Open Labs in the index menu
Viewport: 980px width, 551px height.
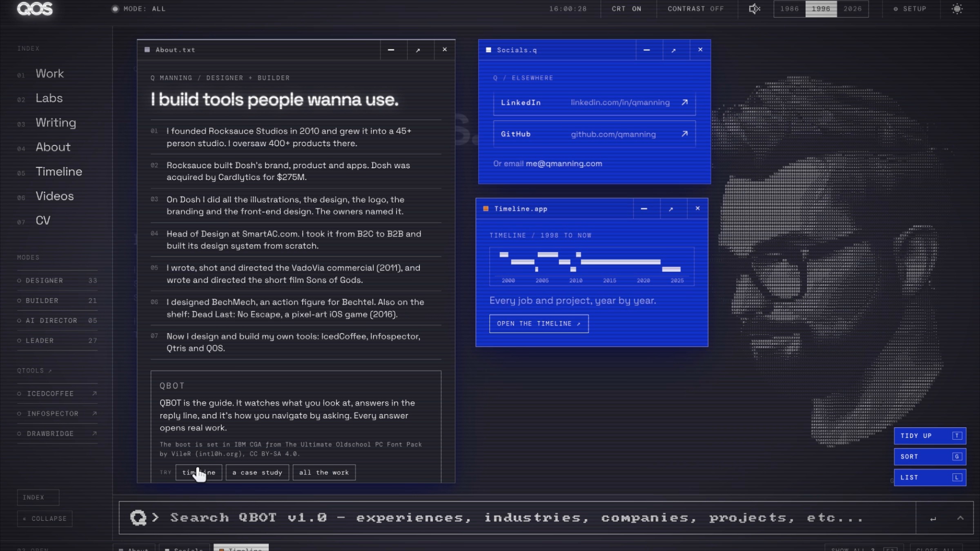pyautogui.click(x=49, y=98)
